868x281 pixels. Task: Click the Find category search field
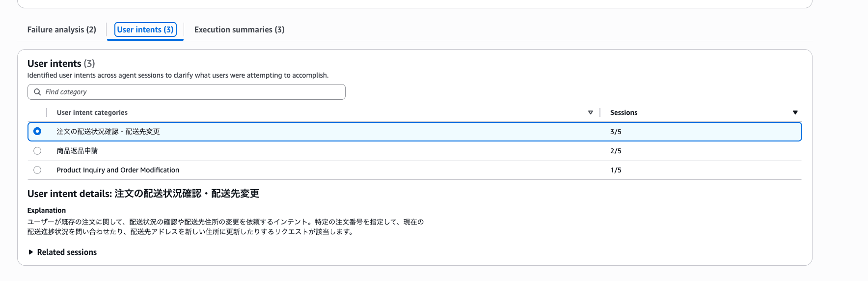point(187,92)
